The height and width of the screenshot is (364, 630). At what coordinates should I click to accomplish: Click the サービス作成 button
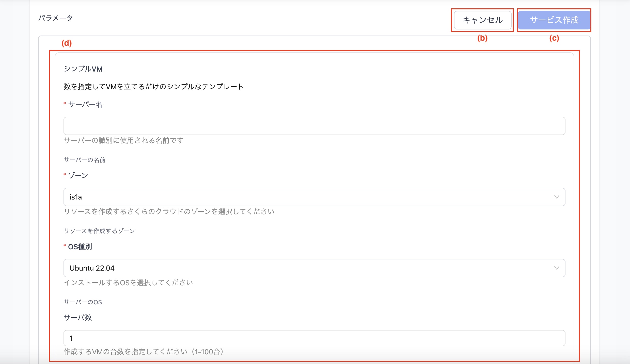tap(554, 20)
